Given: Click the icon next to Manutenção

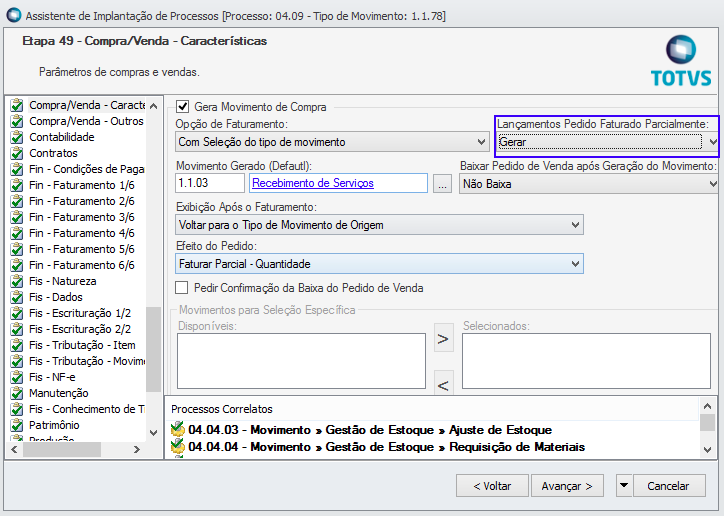Looking at the screenshot, I should pyautogui.click(x=17, y=393).
